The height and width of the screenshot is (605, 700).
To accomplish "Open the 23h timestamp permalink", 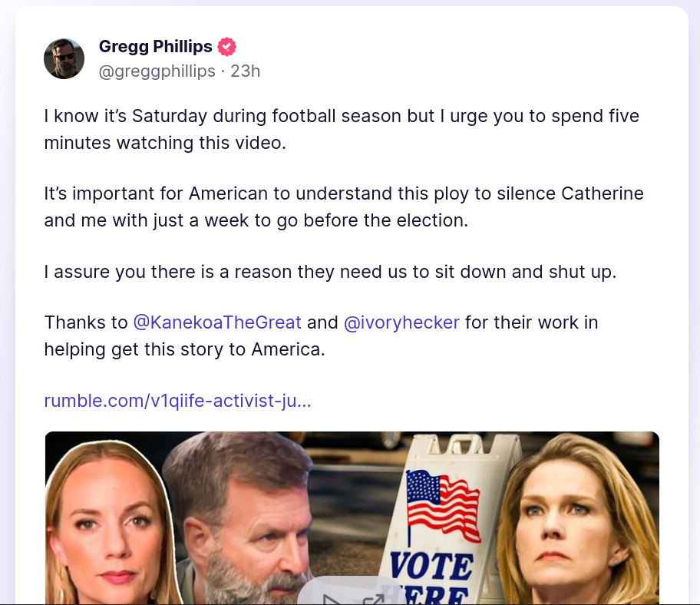I will (245, 71).
